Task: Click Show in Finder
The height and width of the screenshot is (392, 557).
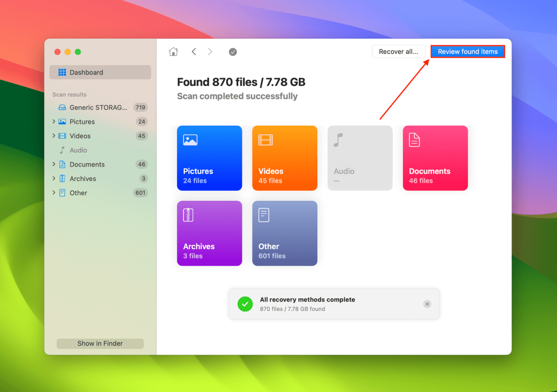Action: 100,343
